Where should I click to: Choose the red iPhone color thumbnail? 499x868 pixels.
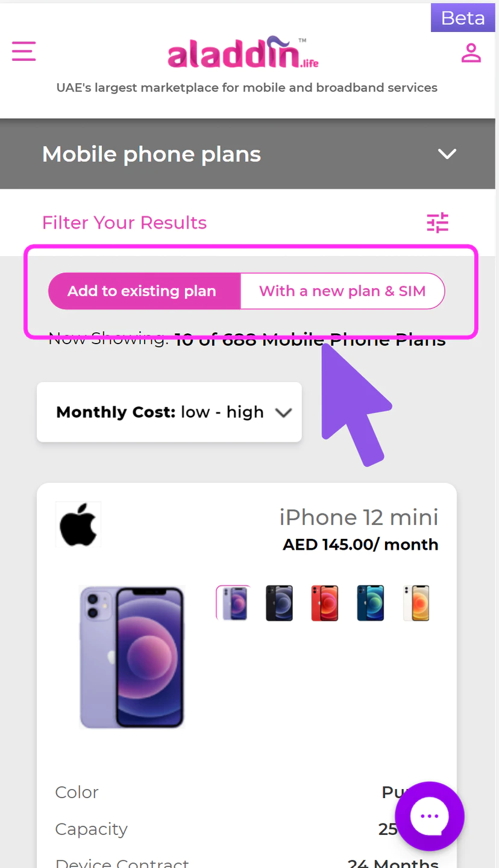tap(325, 603)
